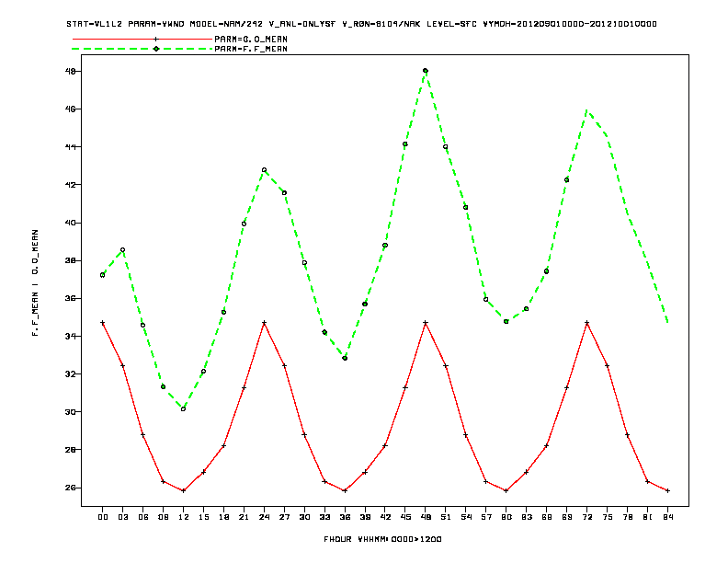Image resolution: width=728 pixels, height=563 pixels.
Task: Click the chart title line starting STAT=VL1L2
Action: click(361, 24)
